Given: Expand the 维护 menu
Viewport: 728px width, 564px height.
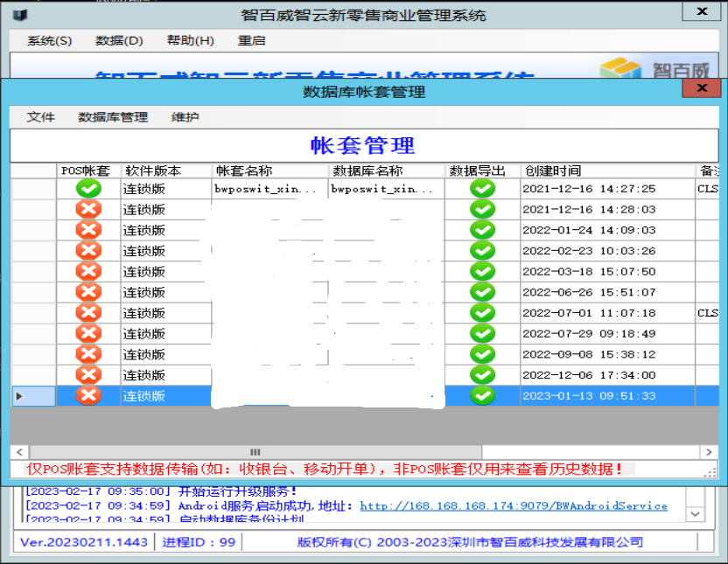Looking at the screenshot, I should [185, 117].
